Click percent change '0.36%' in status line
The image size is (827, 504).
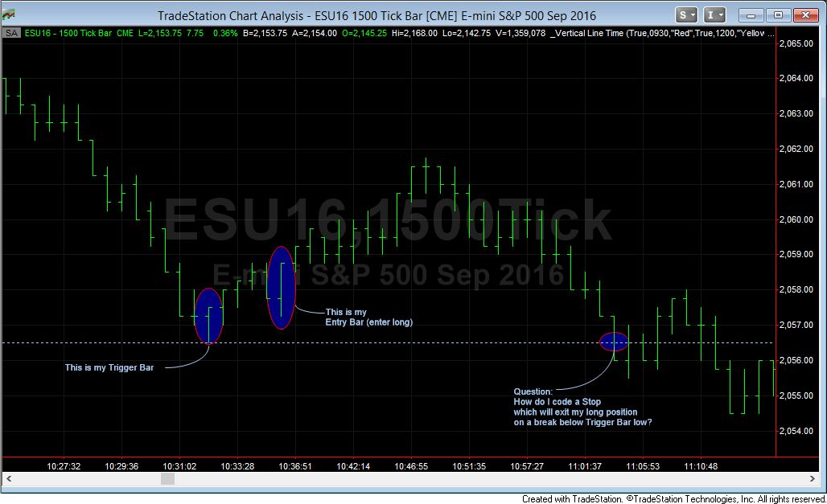(225, 33)
